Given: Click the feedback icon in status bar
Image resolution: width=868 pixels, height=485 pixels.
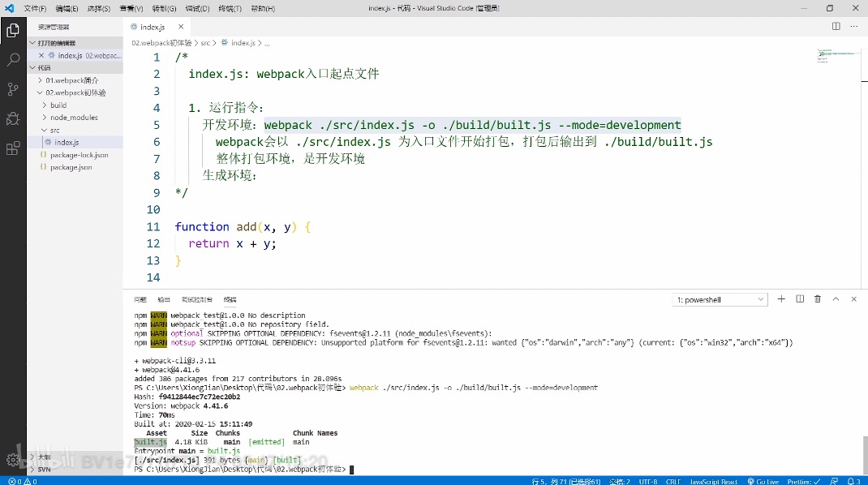Looking at the screenshot, I should coord(834,481).
